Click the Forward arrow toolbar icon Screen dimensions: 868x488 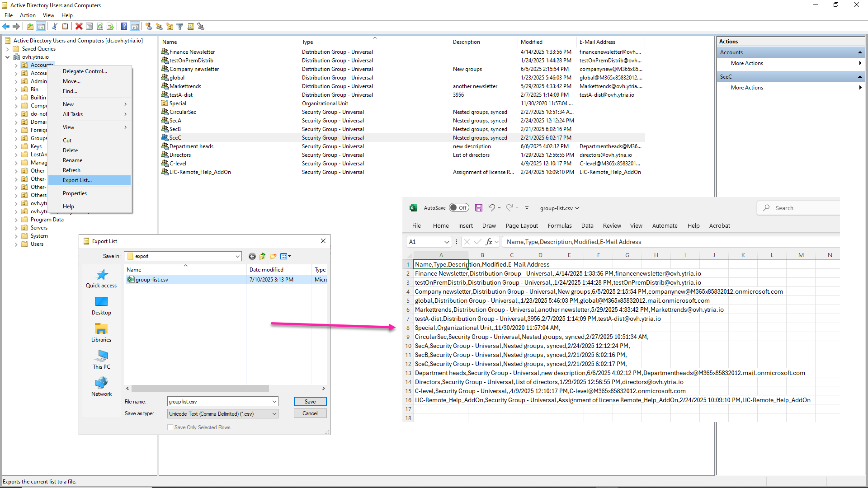[x=16, y=27]
